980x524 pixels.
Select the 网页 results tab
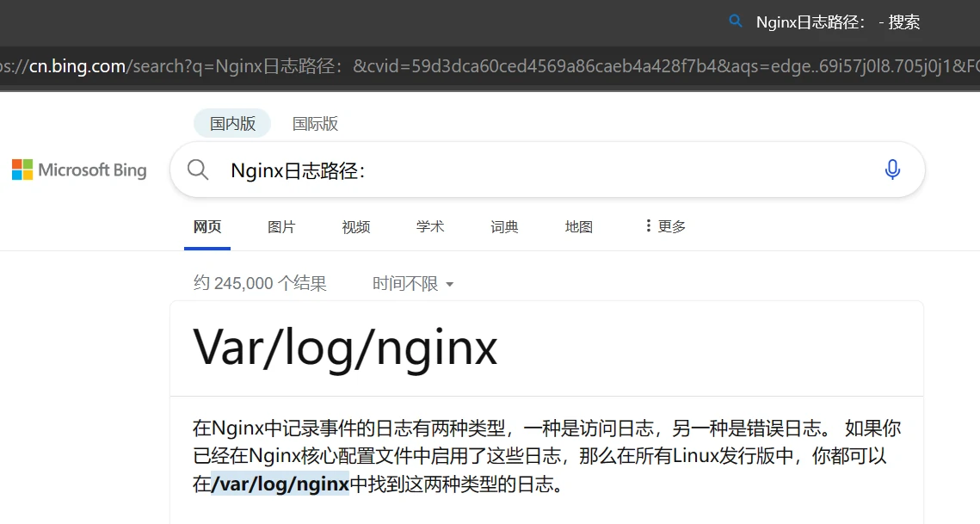207,227
